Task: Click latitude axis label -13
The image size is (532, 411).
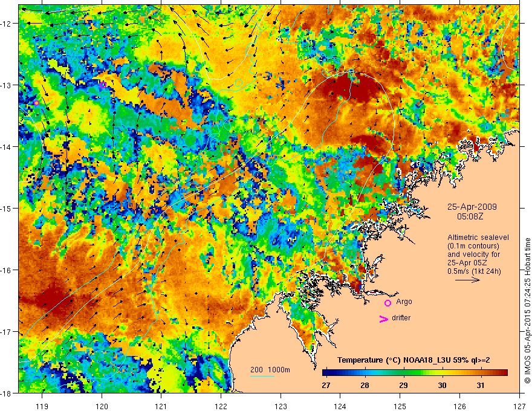Action: tap(7, 85)
